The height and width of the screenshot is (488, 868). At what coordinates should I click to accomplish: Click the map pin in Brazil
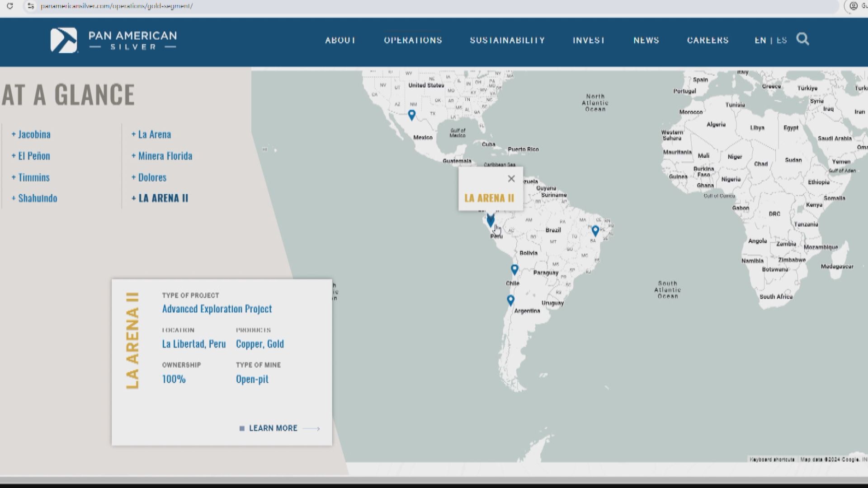click(595, 231)
